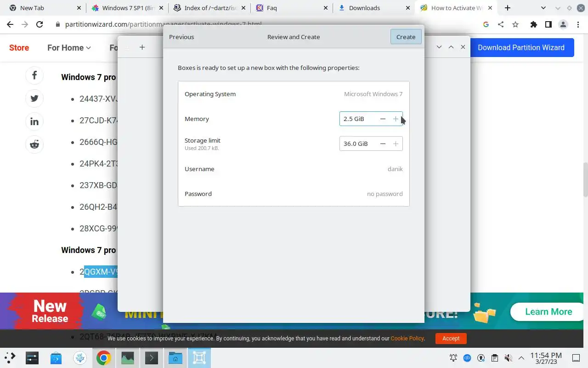
Task: Share the article on Facebook
Action: (x=34, y=75)
